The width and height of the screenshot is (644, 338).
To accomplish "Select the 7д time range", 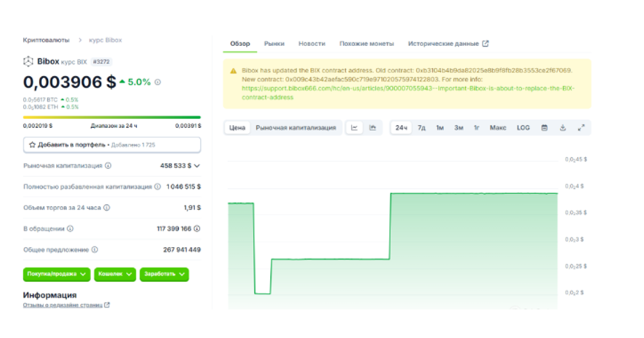I will coord(421,128).
